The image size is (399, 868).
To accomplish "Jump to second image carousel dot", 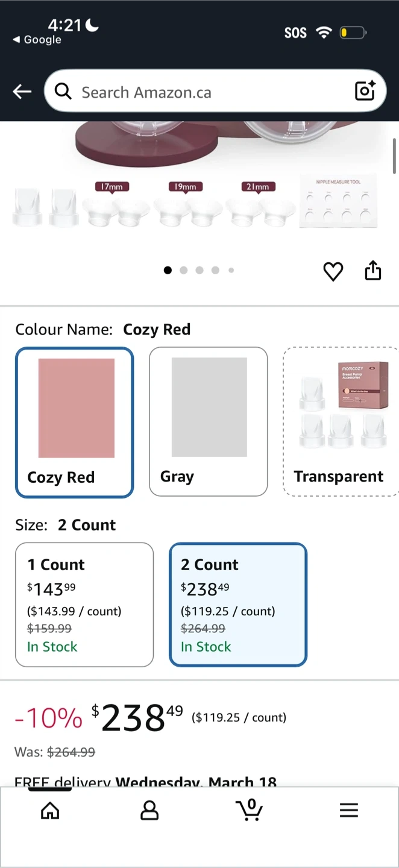I will coord(184,270).
